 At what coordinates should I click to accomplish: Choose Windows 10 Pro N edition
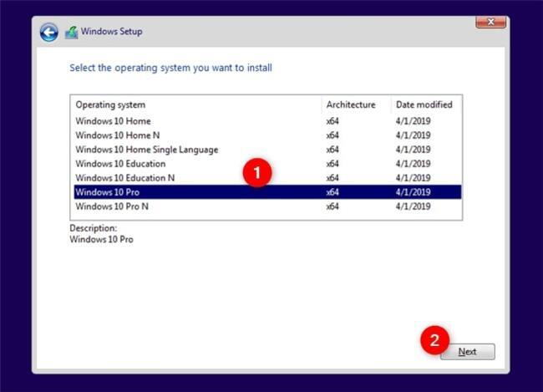pos(267,206)
